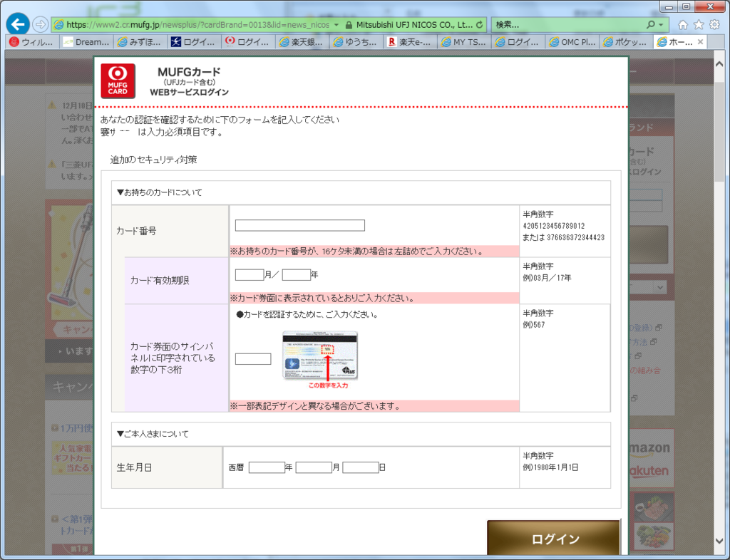Image resolution: width=730 pixels, height=560 pixels.
Task: Click the birth month field
Action: pos(314,467)
